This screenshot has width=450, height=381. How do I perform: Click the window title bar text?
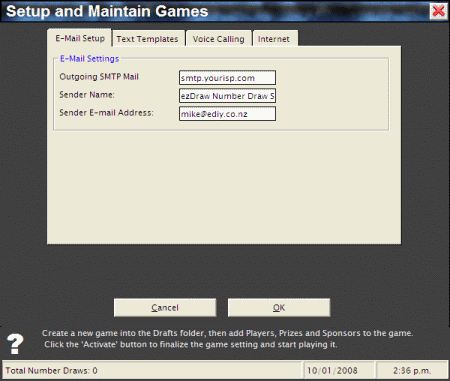(107, 11)
